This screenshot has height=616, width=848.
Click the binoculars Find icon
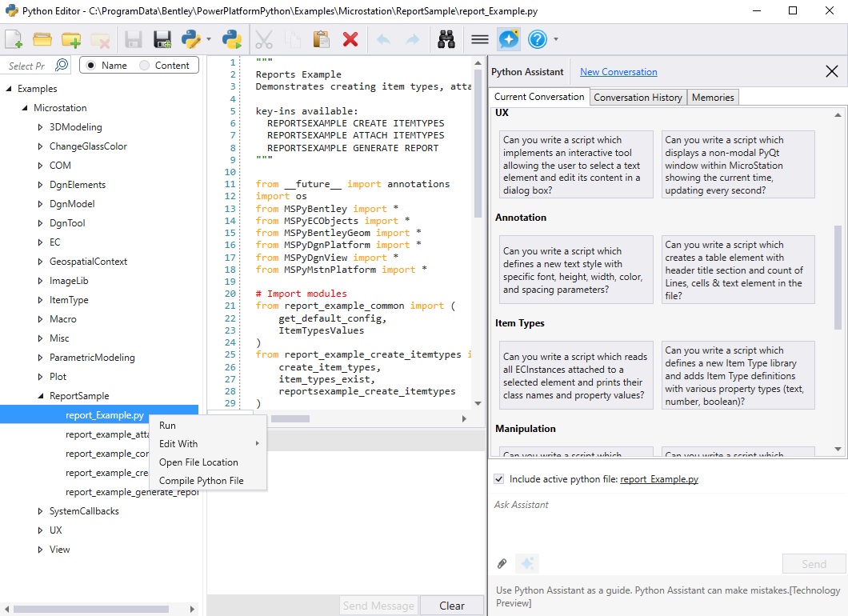[446, 39]
